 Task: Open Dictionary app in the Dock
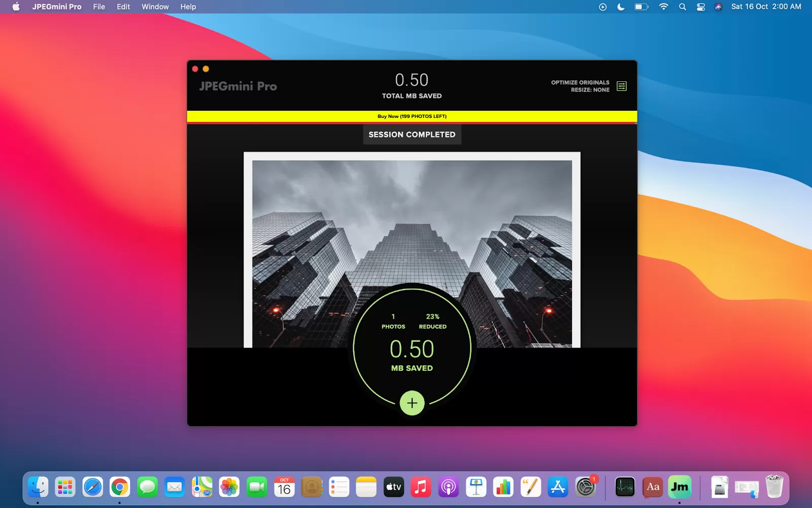(653, 487)
